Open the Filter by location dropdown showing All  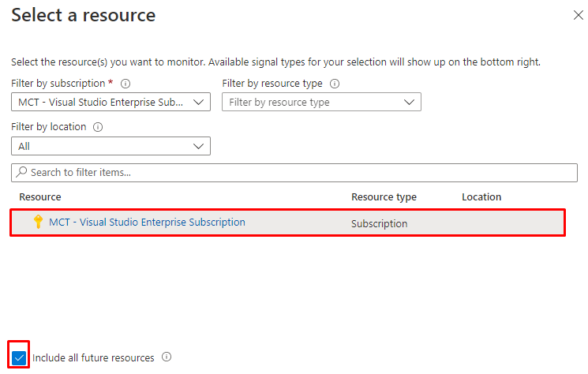coord(110,146)
